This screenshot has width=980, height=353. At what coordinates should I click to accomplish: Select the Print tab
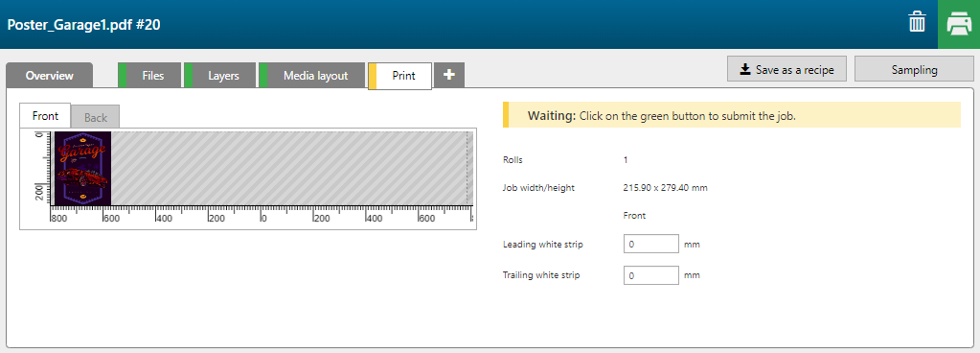pyautogui.click(x=400, y=76)
